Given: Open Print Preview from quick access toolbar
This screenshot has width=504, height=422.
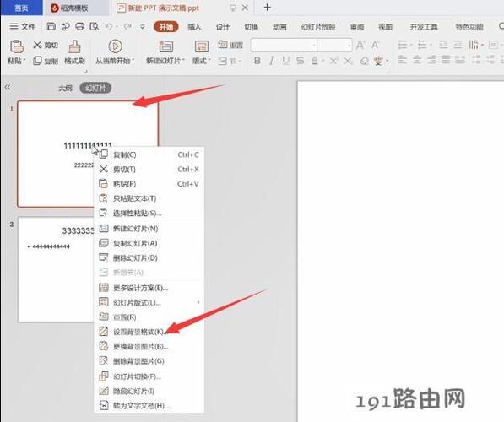Looking at the screenshot, I should click(x=95, y=26).
